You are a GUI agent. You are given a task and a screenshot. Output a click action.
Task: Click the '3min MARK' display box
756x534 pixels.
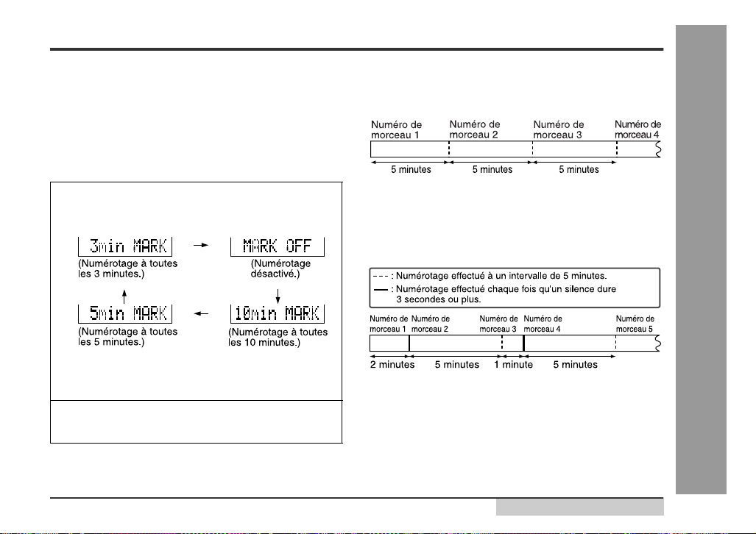125,246
